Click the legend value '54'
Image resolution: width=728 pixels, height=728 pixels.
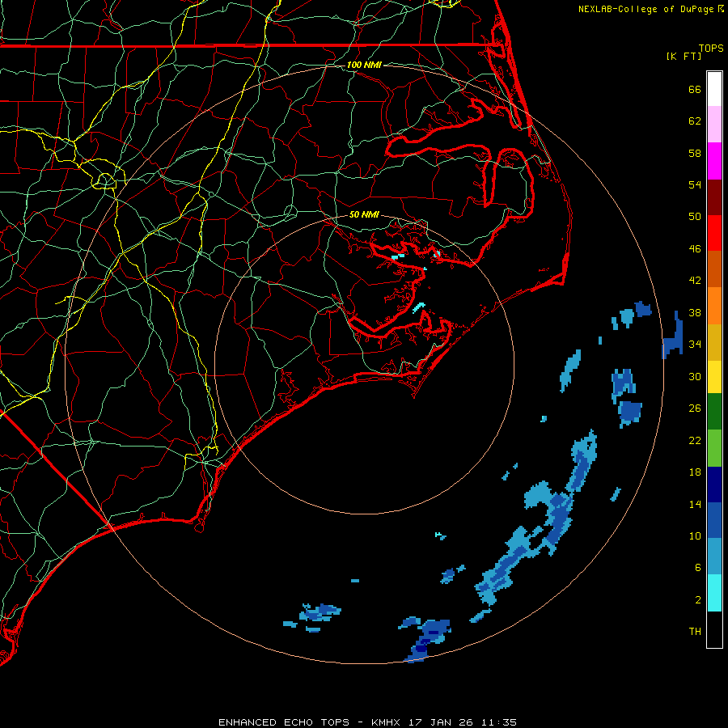(695, 184)
